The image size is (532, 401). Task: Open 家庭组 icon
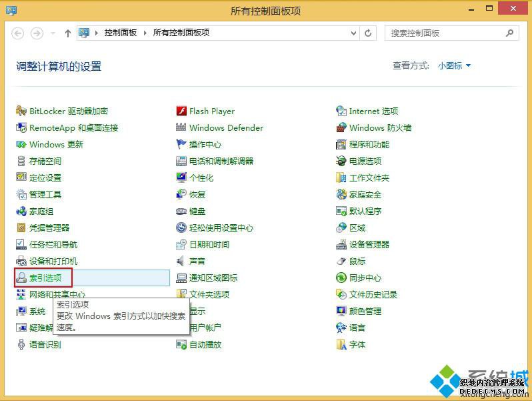click(x=21, y=212)
